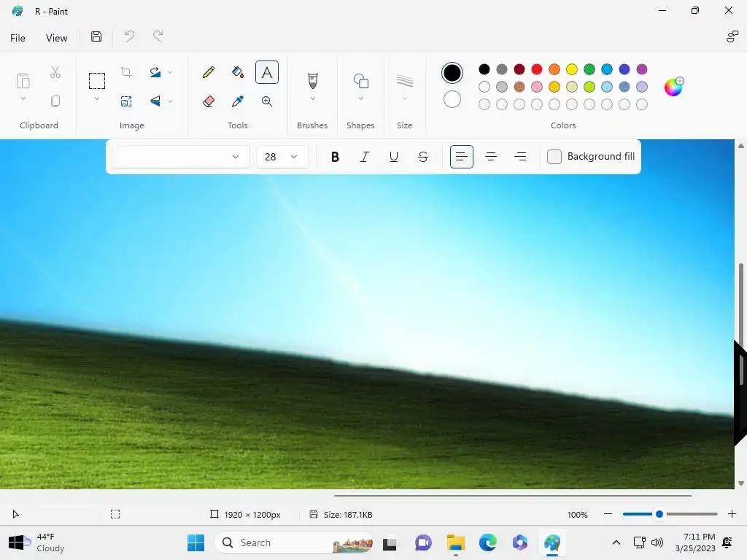Open the Windows Start button

pyautogui.click(x=196, y=542)
